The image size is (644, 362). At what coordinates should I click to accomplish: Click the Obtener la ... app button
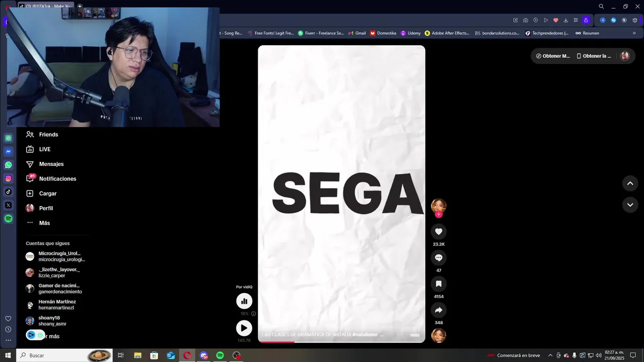[x=594, y=56]
